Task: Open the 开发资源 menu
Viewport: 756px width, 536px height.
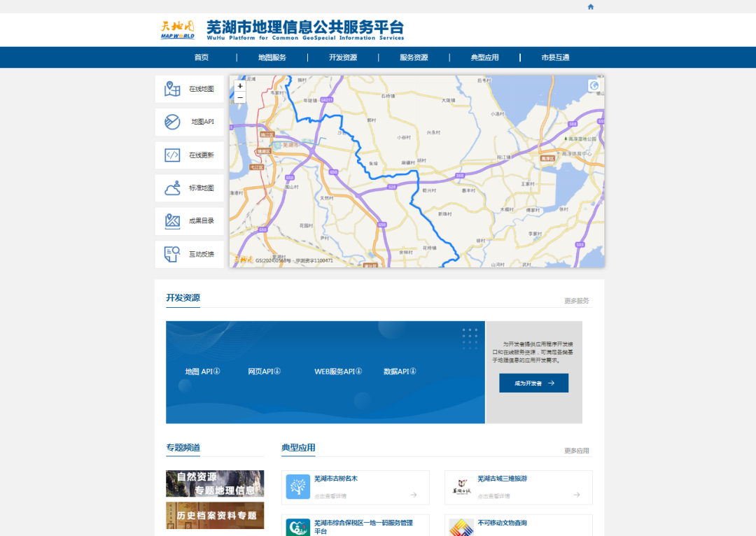Action: pyautogui.click(x=343, y=57)
